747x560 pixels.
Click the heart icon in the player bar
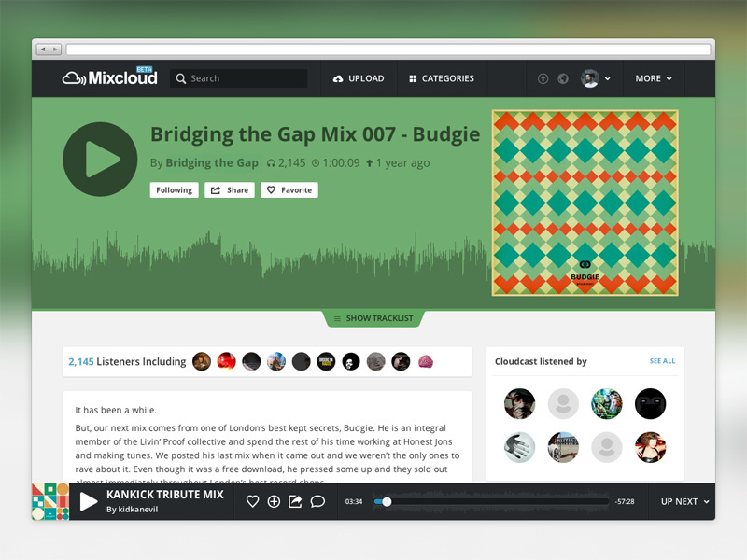coord(252,501)
